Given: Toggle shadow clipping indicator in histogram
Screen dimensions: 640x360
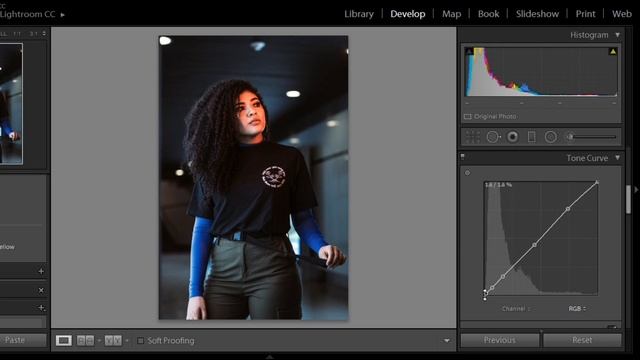Looking at the screenshot, I should point(469,51).
